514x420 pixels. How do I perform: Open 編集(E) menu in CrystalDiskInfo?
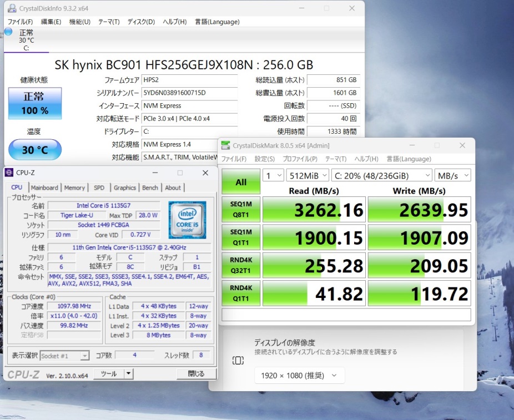point(51,22)
